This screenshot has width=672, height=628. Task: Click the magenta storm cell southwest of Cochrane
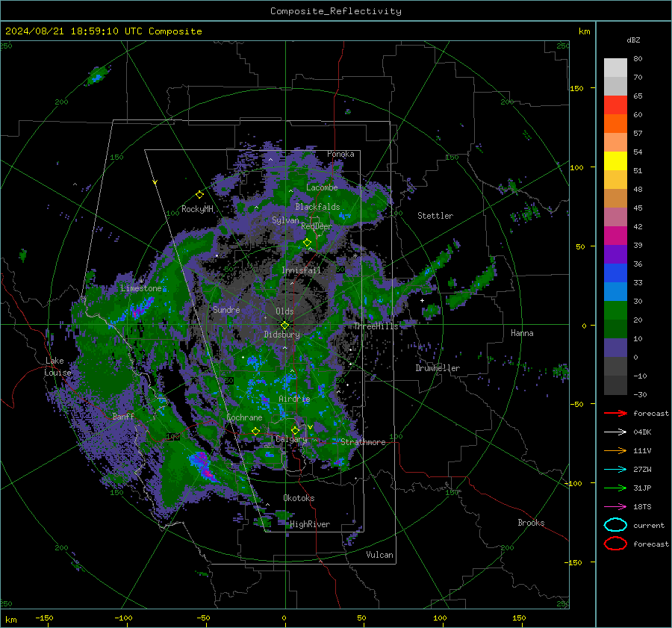[204, 467]
